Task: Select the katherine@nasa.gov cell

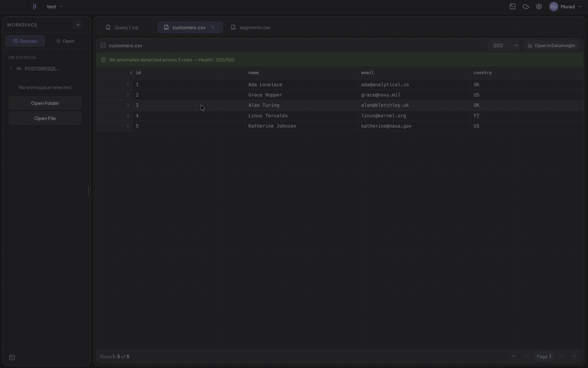Action: coord(414,126)
